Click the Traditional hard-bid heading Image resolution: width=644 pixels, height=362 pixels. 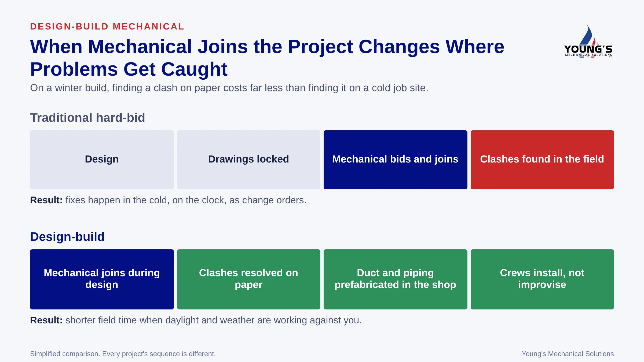[87, 118]
